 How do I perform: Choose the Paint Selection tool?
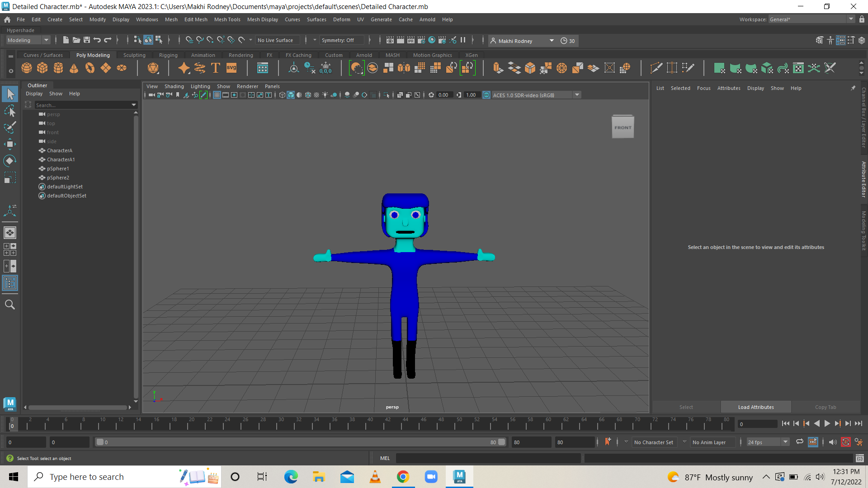tap(10, 127)
